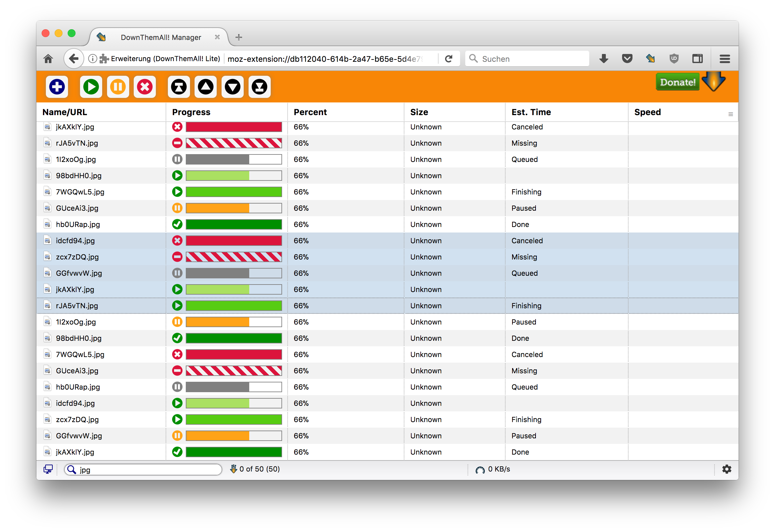The image size is (775, 532).
Task: Move selected downloads down one position
Action: point(232,87)
